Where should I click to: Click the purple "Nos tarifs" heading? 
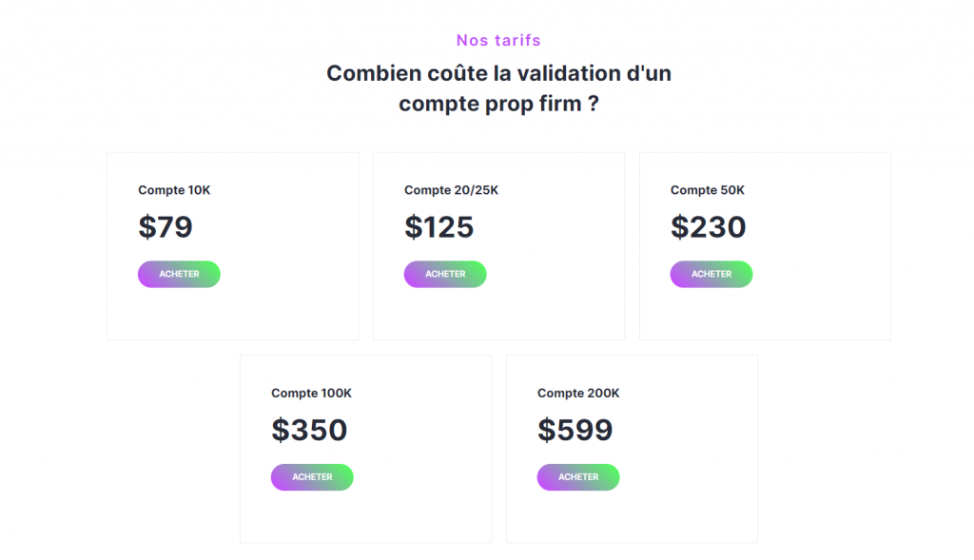tap(498, 40)
